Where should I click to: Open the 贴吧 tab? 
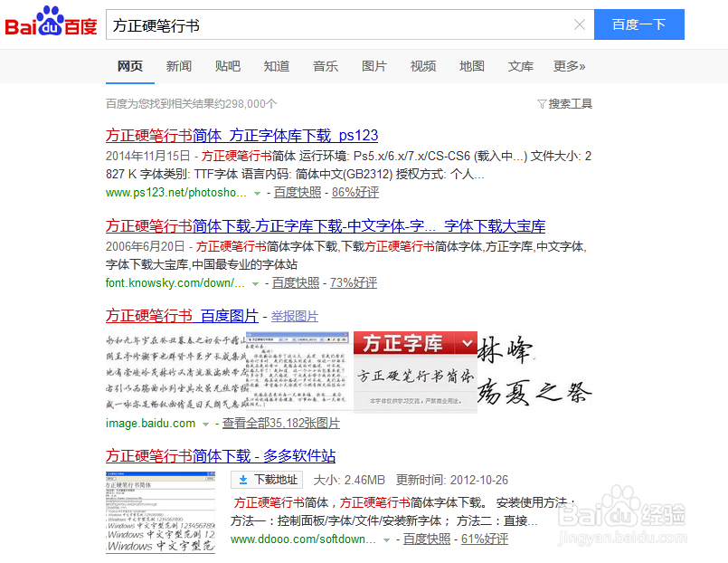[x=228, y=66]
